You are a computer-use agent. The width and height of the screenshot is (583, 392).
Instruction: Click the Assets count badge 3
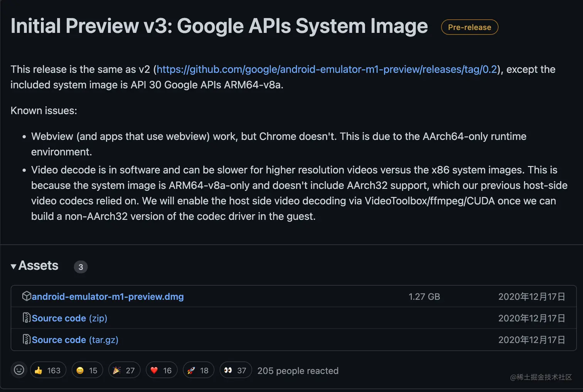[81, 267]
